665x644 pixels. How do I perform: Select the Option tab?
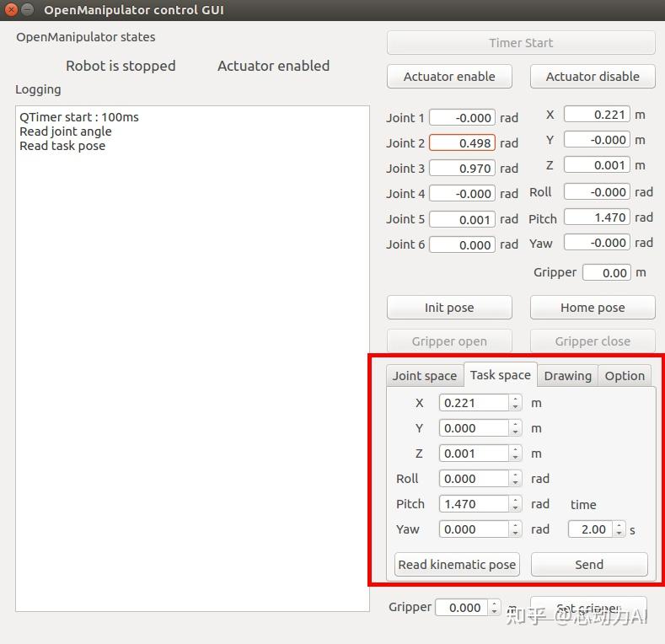(625, 376)
